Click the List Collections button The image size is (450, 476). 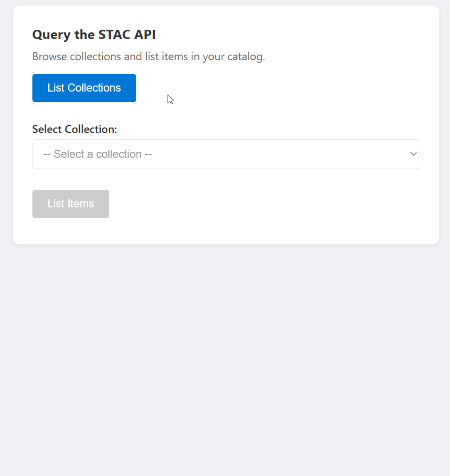click(84, 88)
